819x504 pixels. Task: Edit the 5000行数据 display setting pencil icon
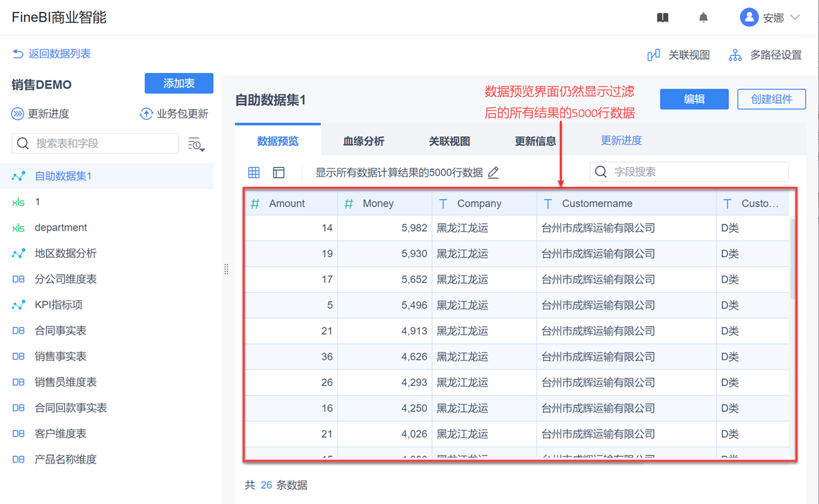pos(493,173)
